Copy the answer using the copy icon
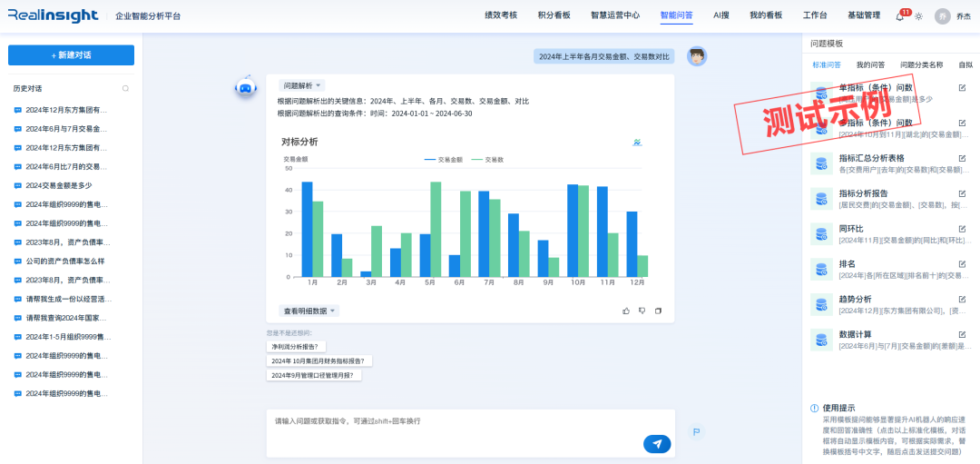980x464 pixels. pyautogui.click(x=658, y=311)
